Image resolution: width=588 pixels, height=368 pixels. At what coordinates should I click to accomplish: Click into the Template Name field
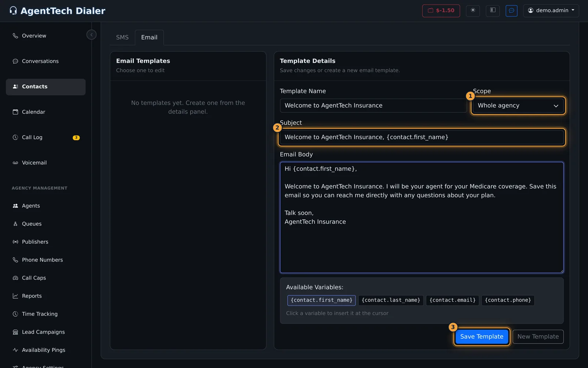[x=373, y=106]
